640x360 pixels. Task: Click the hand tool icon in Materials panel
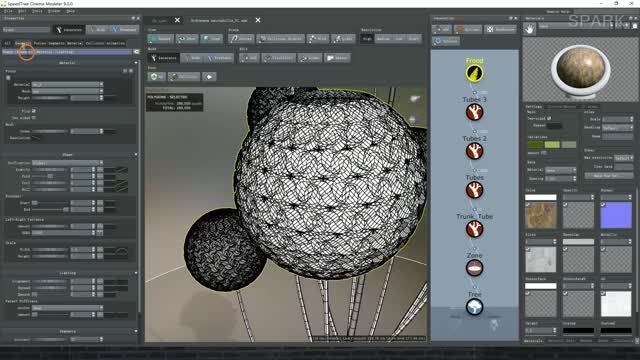pos(529,29)
